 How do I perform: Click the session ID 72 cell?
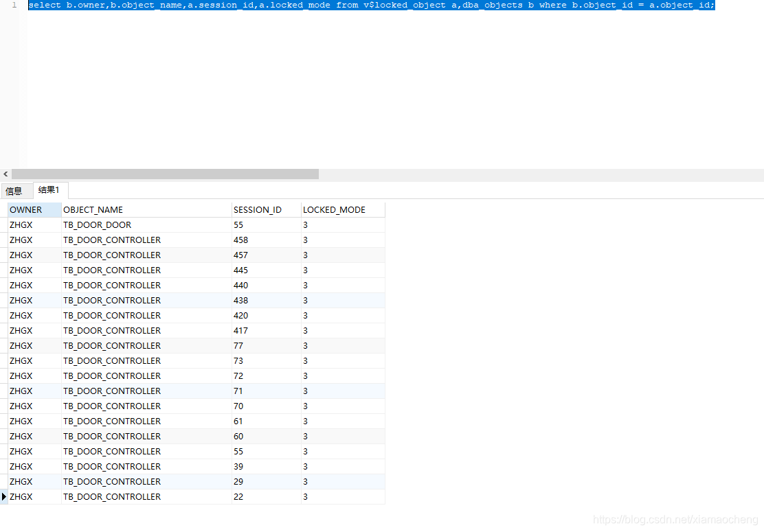pos(266,375)
